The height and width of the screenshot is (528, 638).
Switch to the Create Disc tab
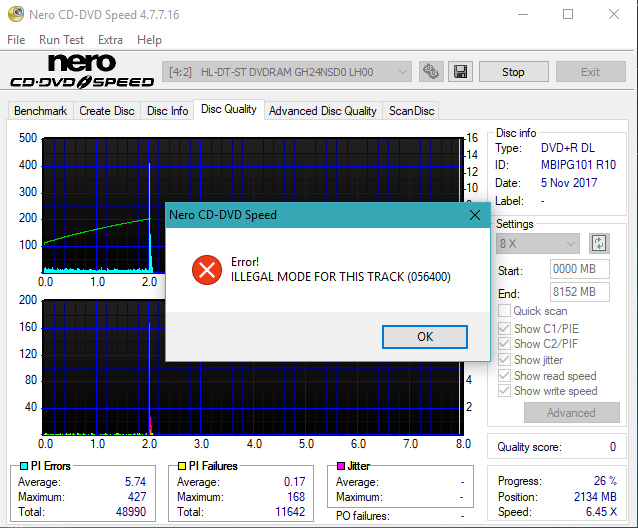(107, 111)
